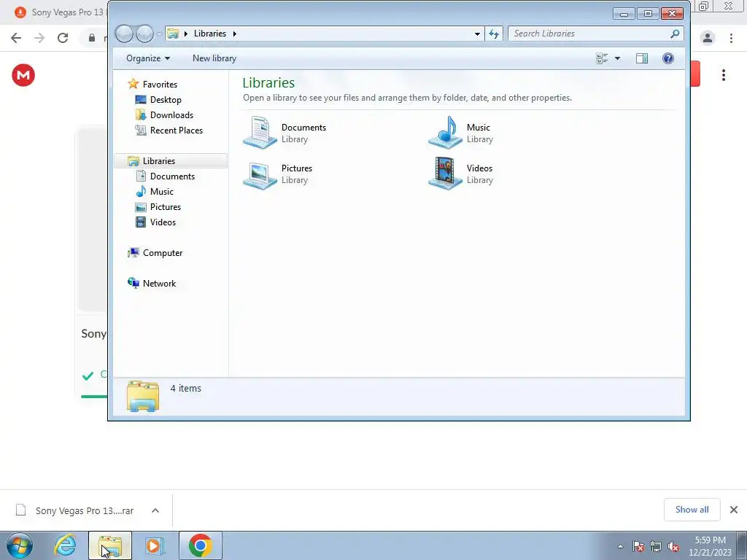This screenshot has height=560, width=747.
Task: Toggle the preview pane icon
Action: 642,58
